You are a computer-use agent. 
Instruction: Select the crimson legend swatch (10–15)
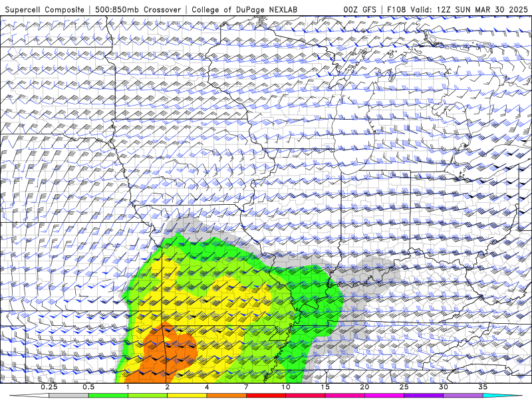click(x=305, y=396)
